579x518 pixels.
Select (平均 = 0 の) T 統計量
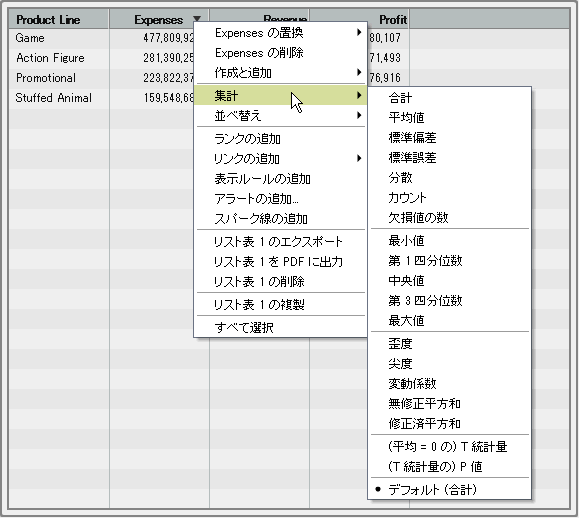(x=449, y=447)
